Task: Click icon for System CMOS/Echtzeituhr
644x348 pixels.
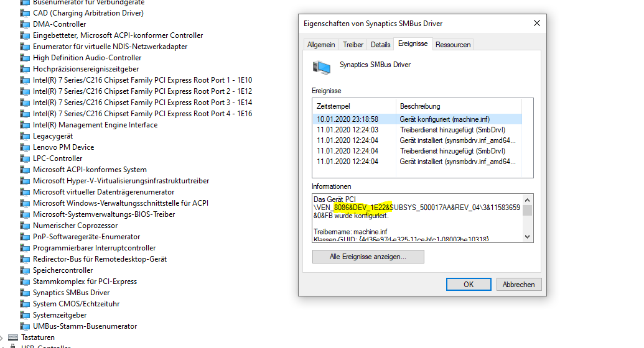Action: tap(25, 304)
